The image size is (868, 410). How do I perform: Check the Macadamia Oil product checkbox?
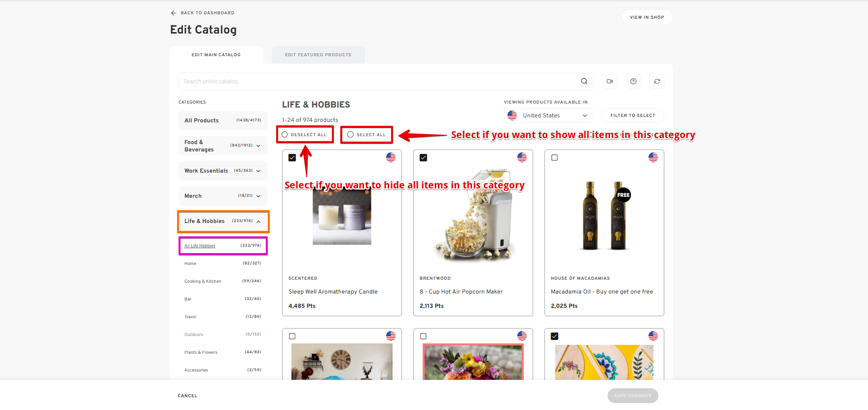[x=555, y=158]
